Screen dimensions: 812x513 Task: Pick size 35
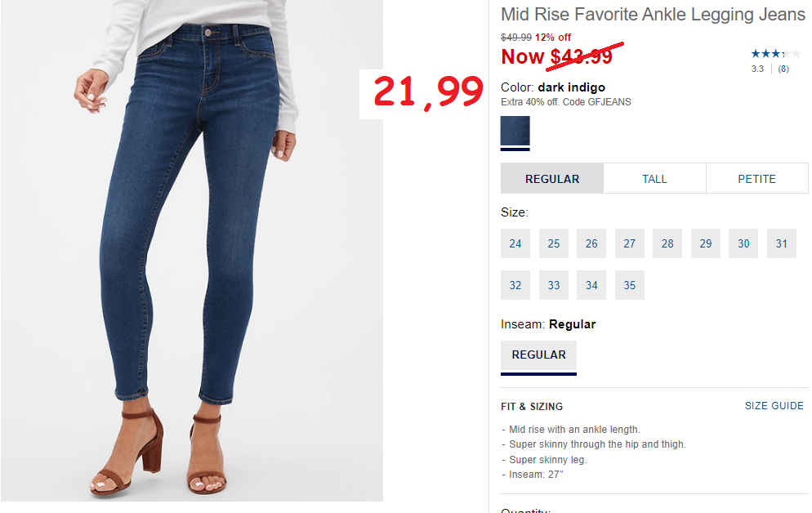630,285
